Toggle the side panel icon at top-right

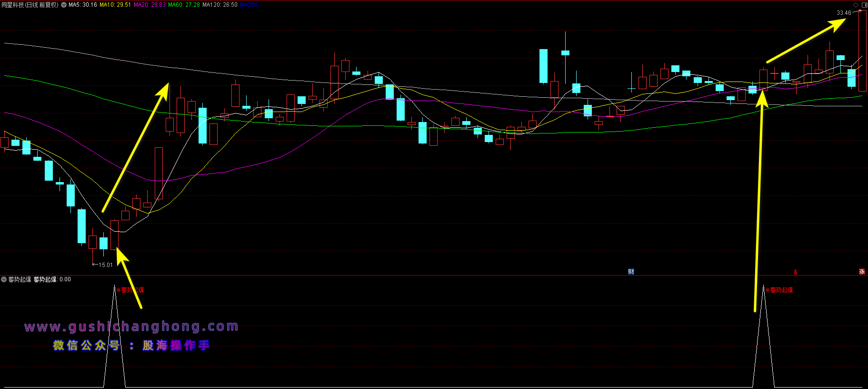864,5
